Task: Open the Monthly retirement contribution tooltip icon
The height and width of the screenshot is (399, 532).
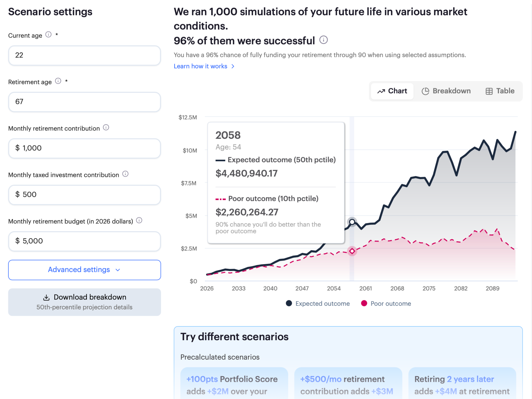Action: 106,128
